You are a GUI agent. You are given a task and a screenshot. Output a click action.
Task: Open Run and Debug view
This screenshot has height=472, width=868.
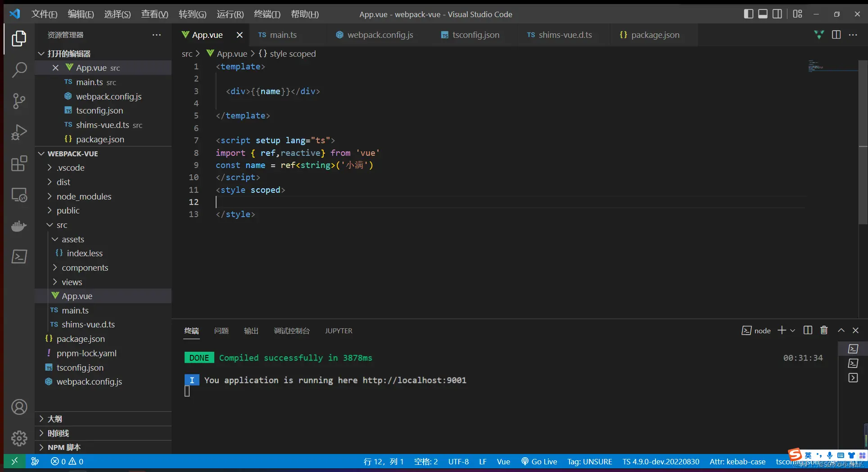coord(19,132)
